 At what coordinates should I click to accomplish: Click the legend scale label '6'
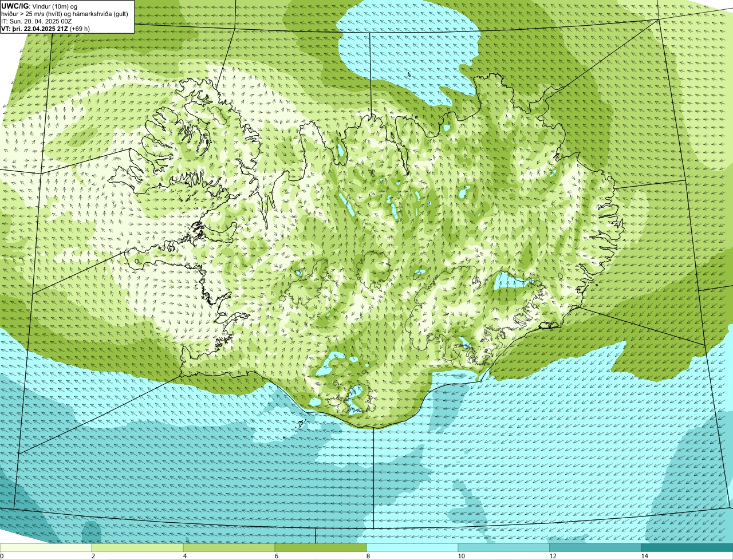point(276,556)
